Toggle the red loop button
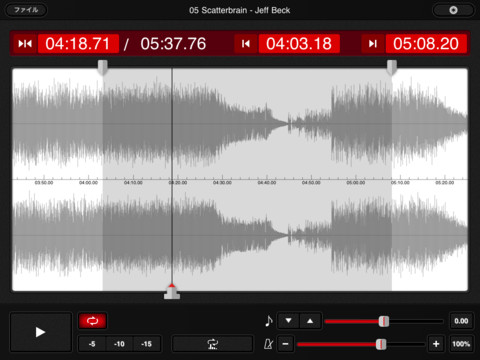480x360 pixels. 93,321
